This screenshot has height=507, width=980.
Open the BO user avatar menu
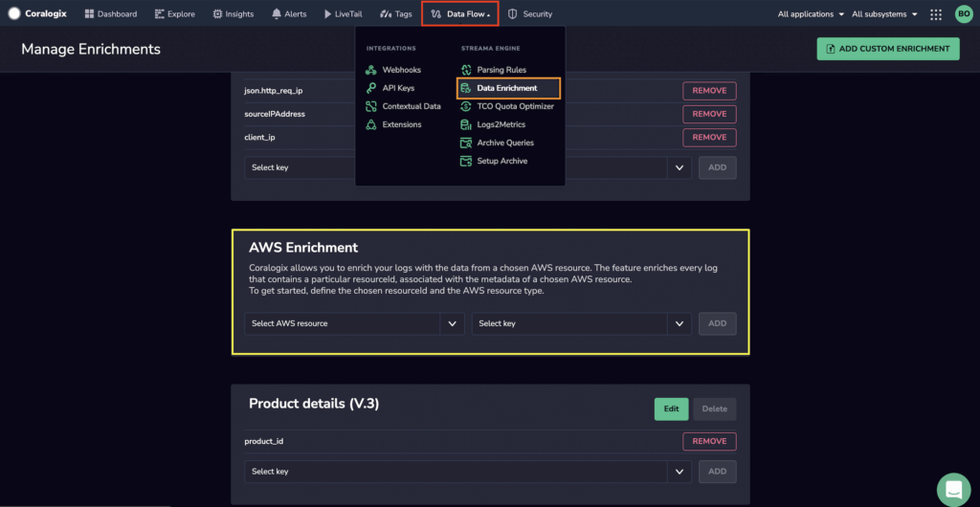point(964,13)
